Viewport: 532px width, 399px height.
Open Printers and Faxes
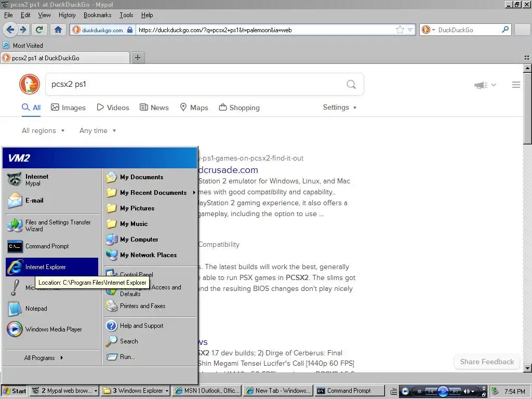(x=150, y=306)
